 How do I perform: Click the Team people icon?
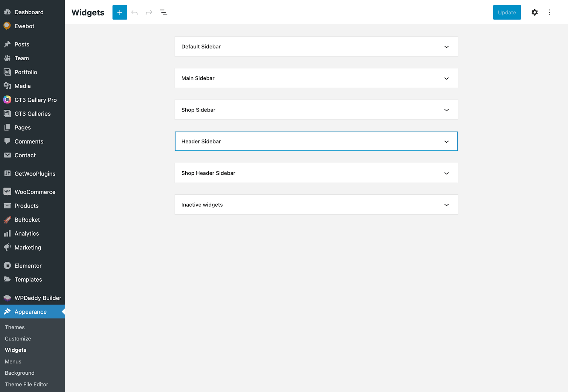tap(7, 58)
